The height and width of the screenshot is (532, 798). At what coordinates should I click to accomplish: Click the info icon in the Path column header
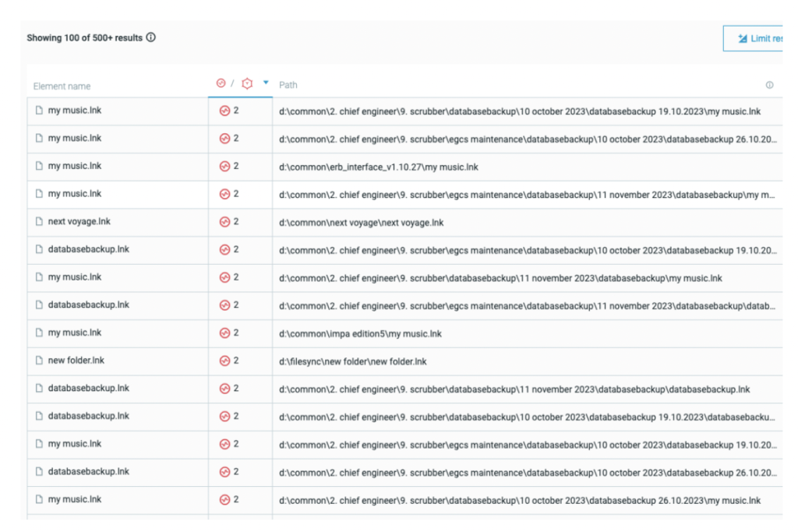[769, 85]
